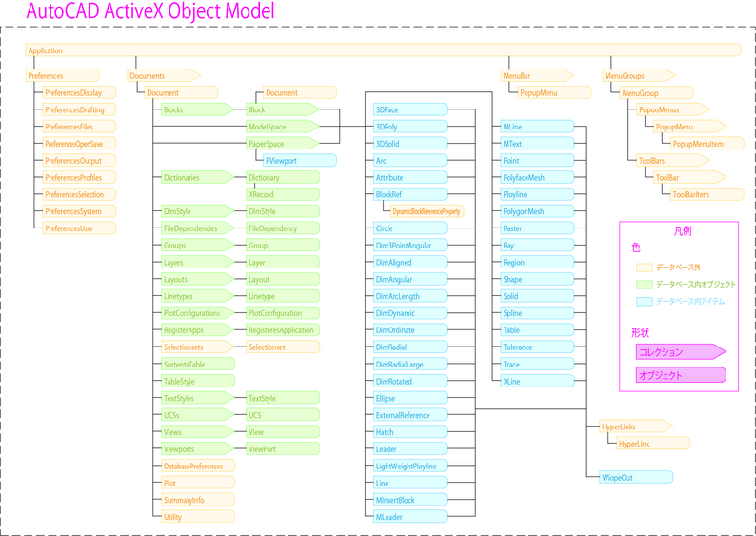756x536 pixels.
Task: Click the Blocks collection node
Action: tap(198, 109)
